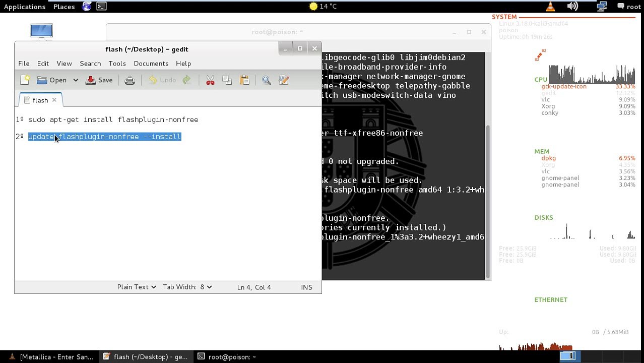Close the flash tab
The image size is (644, 363).
[x=54, y=100]
